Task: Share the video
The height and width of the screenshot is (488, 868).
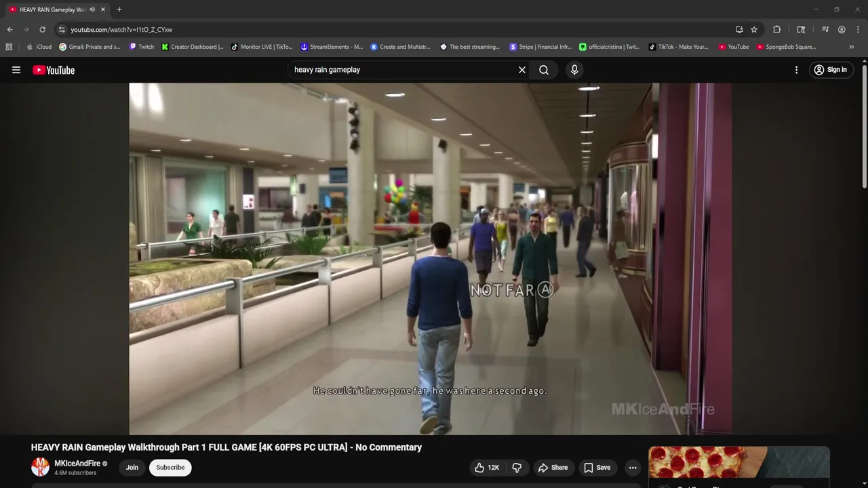Action: 553,468
